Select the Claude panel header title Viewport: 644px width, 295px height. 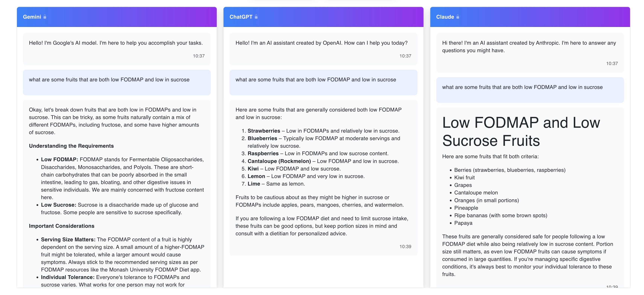(x=445, y=17)
